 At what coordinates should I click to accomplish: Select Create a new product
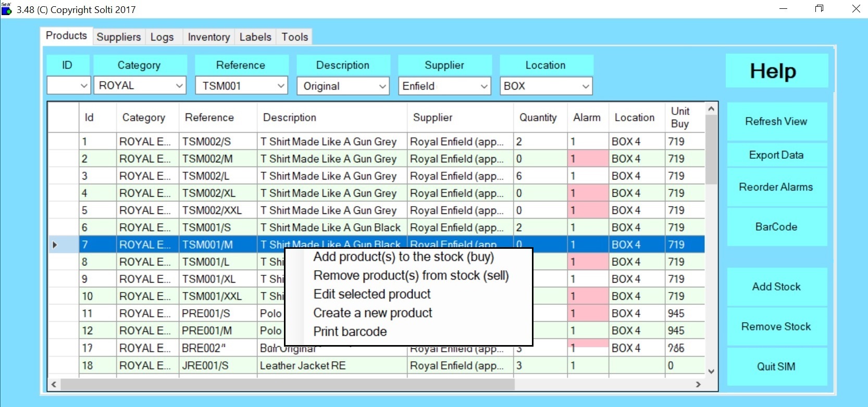pyautogui.click(x=373, y=313)
